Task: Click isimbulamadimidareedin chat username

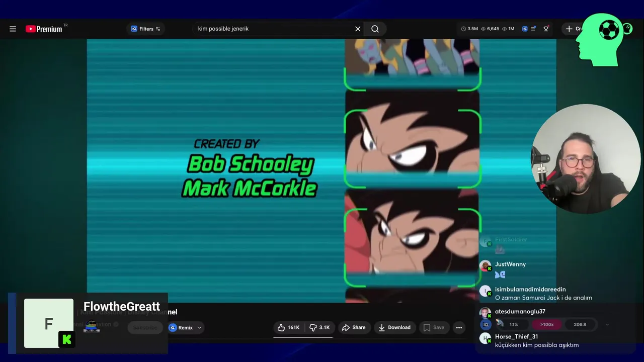Action: [530, 289]
